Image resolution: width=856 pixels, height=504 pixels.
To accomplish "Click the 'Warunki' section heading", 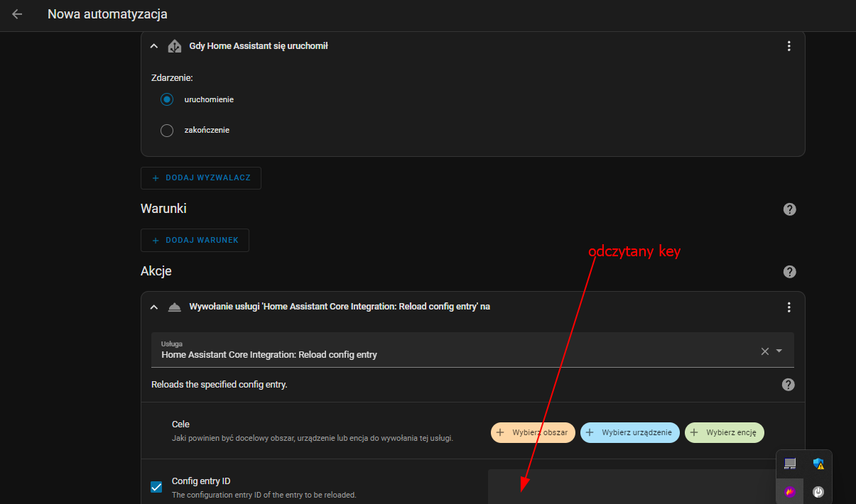I will point(163,209).
